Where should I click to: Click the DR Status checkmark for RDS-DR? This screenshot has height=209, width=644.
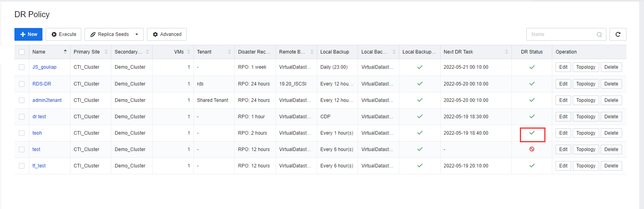532,84
